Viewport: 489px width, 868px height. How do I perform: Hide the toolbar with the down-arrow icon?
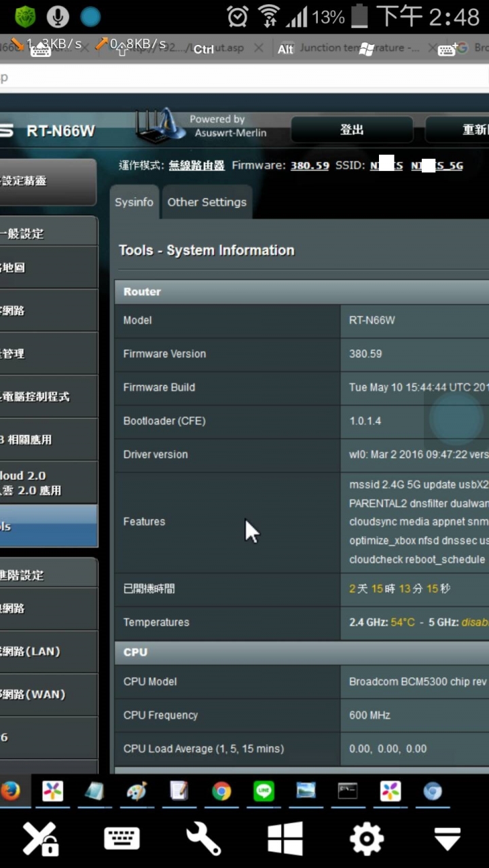tap(448, 839)
